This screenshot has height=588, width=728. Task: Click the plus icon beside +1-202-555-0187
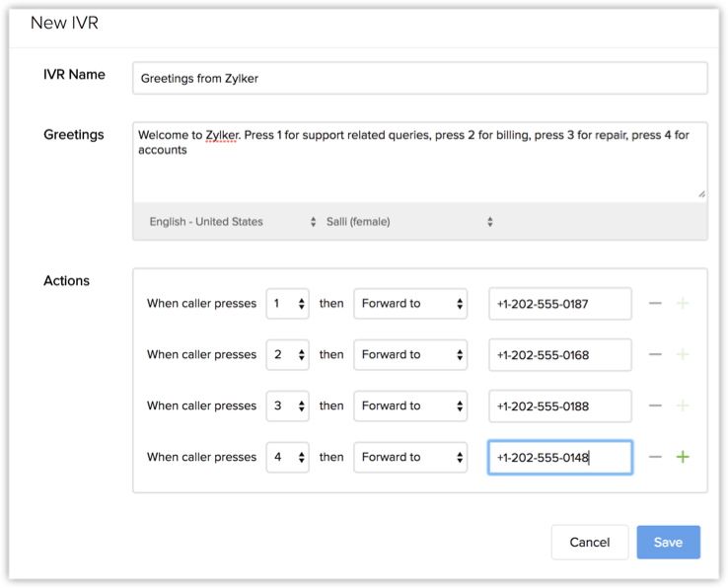pos(683,304)
